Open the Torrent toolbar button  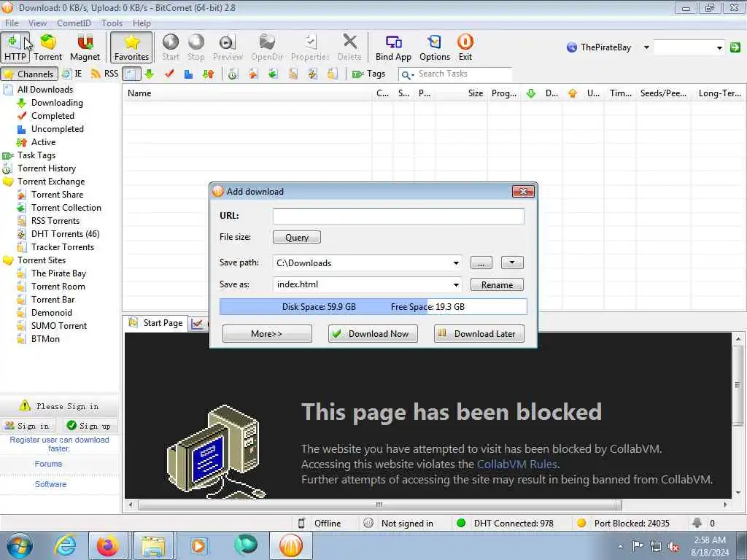coord(47,47)
